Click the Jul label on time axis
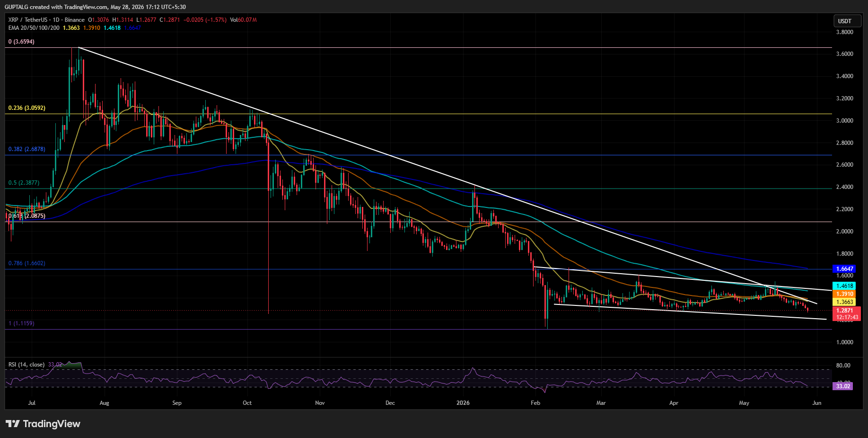The width and height of the screenshot is (868, 438). click(x=32, y=403)
